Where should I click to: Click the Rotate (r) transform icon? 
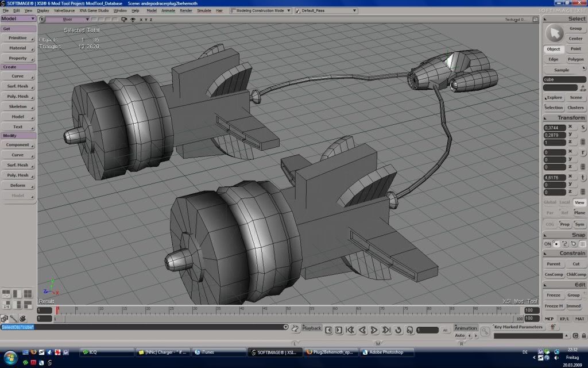(583, 152)
